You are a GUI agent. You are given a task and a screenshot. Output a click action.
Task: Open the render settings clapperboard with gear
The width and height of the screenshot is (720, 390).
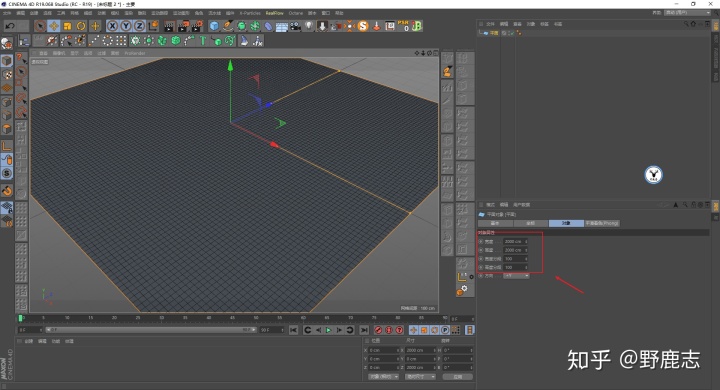coord(197,26)
